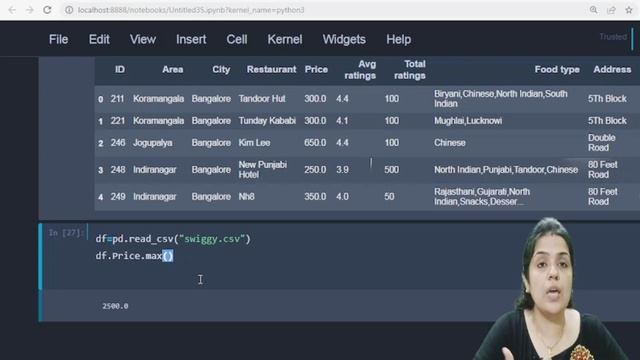Click the Address column header
640x360 pixels.
tap(612, 69)
